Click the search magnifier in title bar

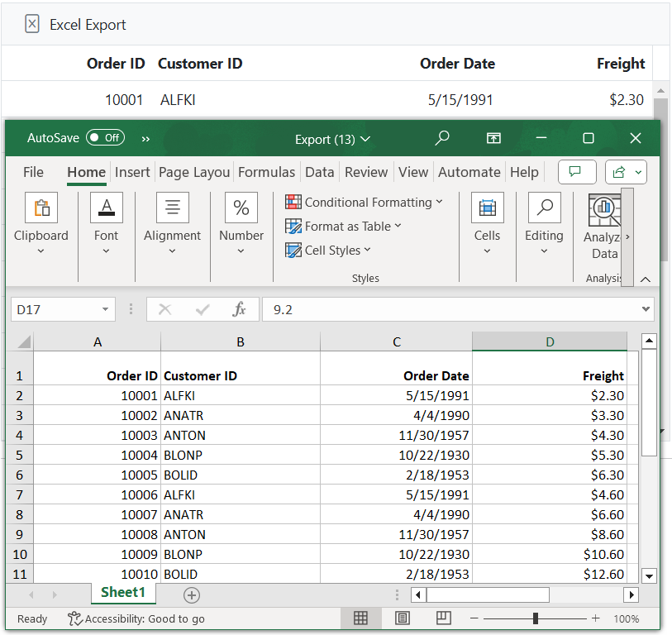[442, 138]
